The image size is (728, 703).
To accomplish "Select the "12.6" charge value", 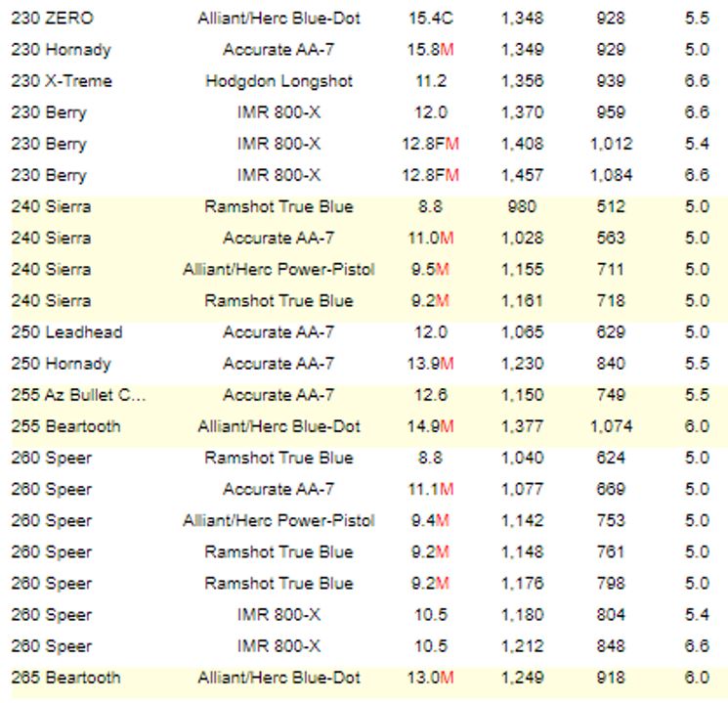I will coord(430,395).
